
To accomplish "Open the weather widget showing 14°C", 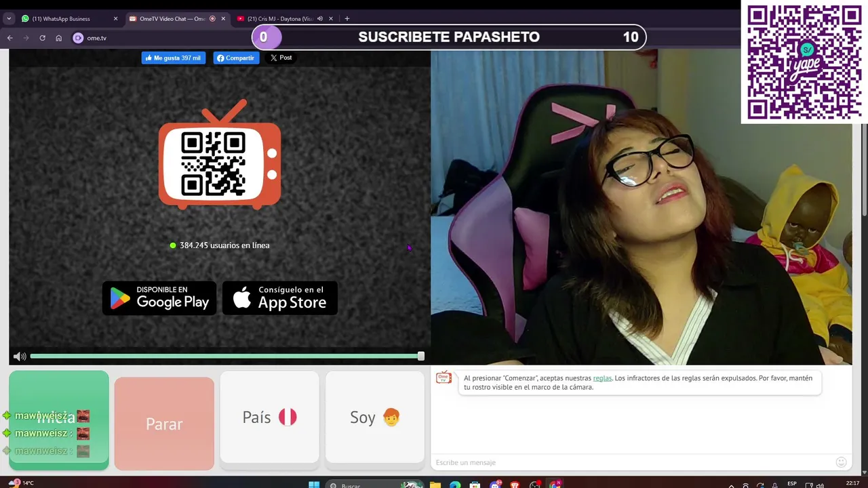I will point(20,483).
